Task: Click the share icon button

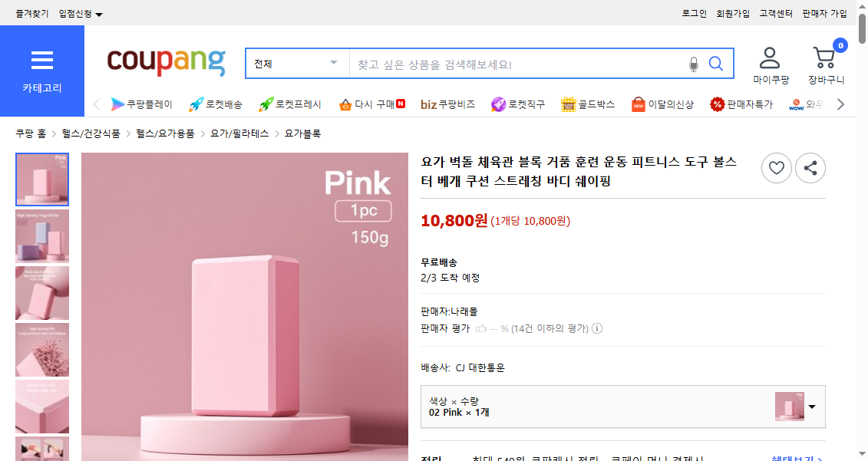Action: (810, 168)
